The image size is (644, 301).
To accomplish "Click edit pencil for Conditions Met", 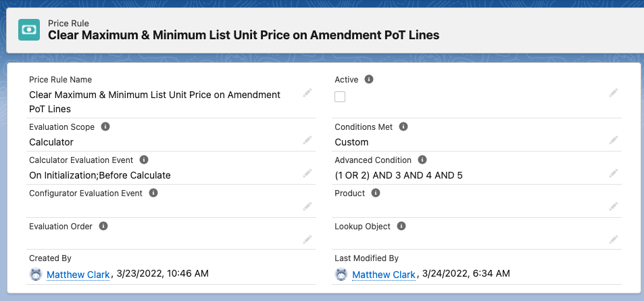I will [614, 140].
